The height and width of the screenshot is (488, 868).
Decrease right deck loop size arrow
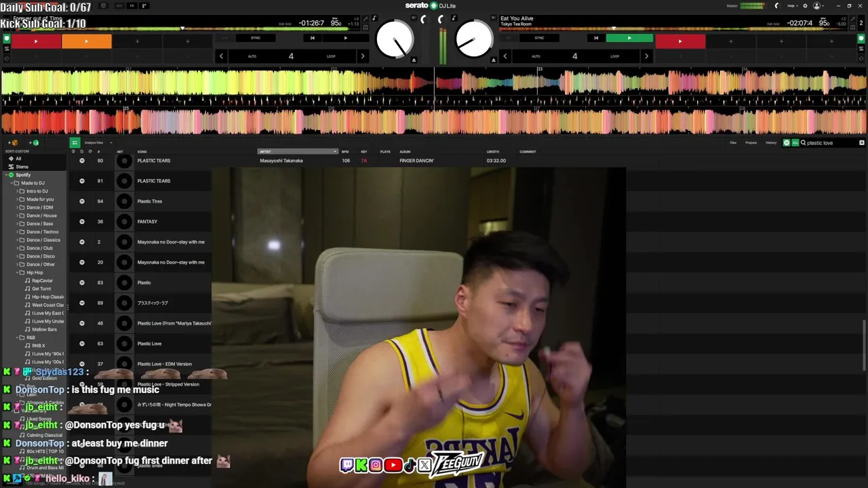click(505, 56)
